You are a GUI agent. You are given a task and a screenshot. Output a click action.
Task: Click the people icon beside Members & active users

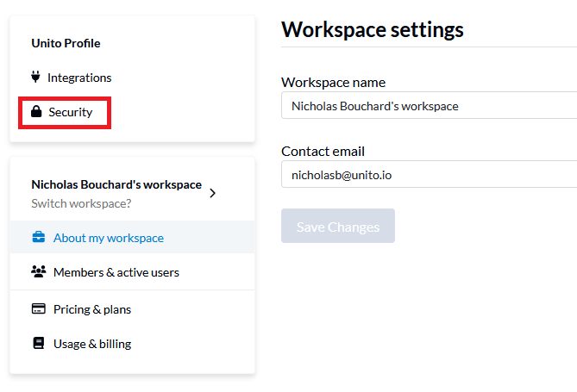38,271
